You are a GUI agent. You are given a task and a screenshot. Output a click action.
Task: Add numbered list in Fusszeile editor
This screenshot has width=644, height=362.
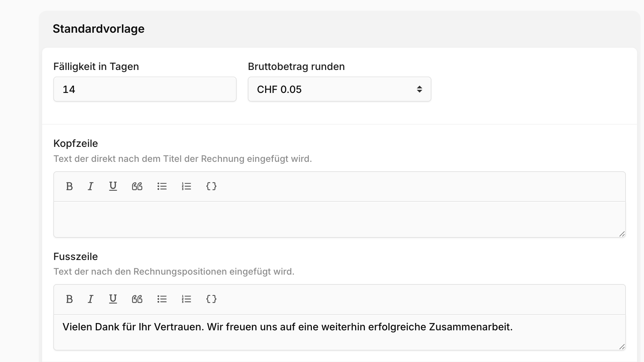(186, 299)
